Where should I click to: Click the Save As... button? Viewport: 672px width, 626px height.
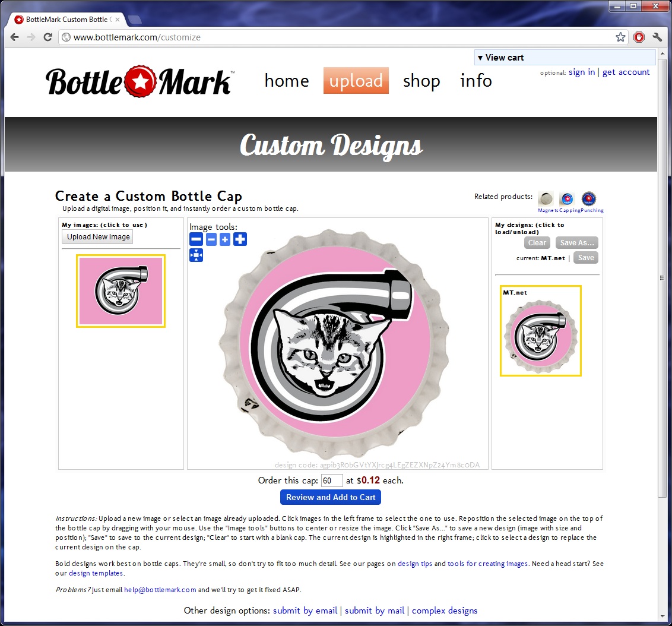click(x=577, y=243)
